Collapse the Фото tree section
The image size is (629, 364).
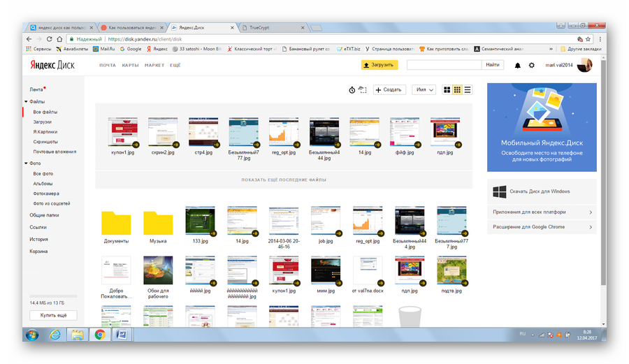(26, 163)
